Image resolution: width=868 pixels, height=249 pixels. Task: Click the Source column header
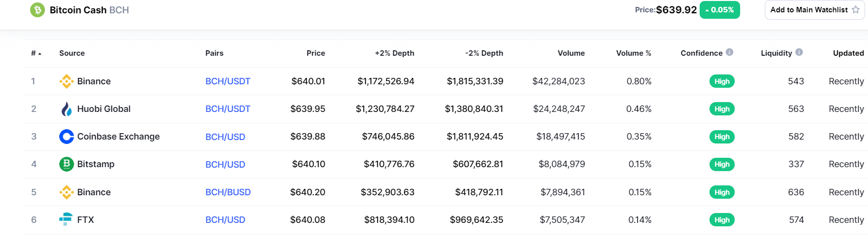click(x=72, y=53)
